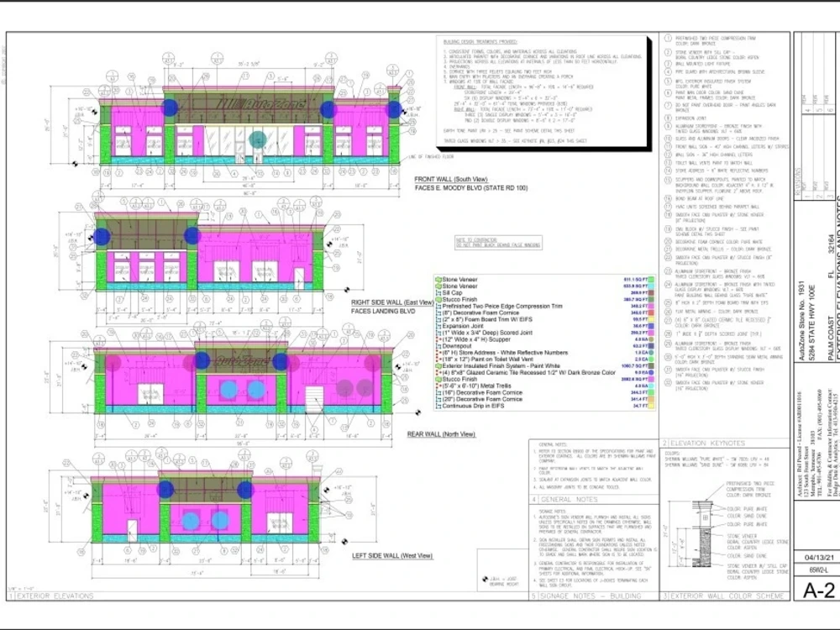Select the Expansion Joint linear icon
Viewport: 840px width, 630px height.
[438, 326]
